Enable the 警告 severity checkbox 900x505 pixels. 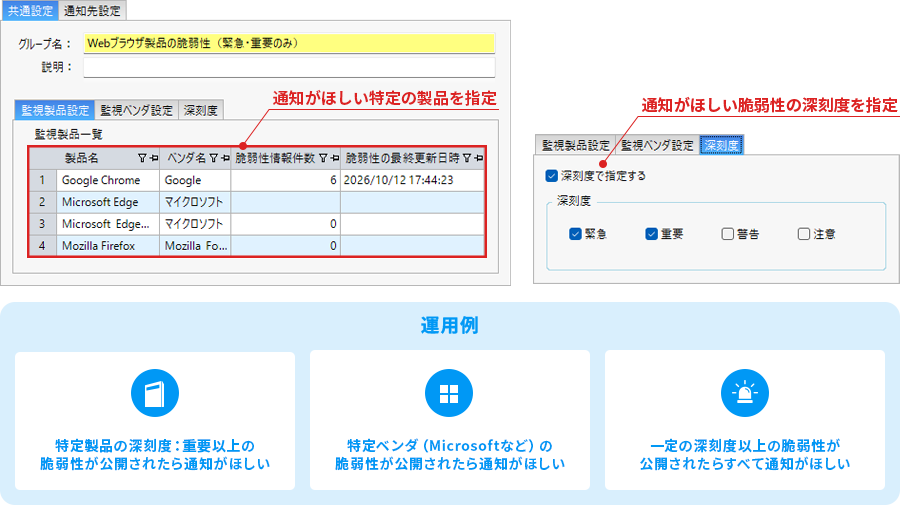click(727, 234)
